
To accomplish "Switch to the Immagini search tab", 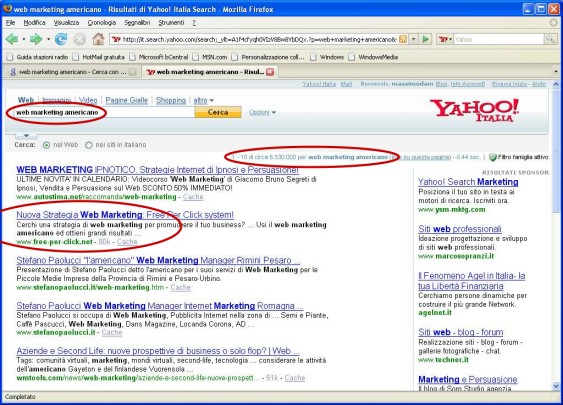I will click(56, 100).
